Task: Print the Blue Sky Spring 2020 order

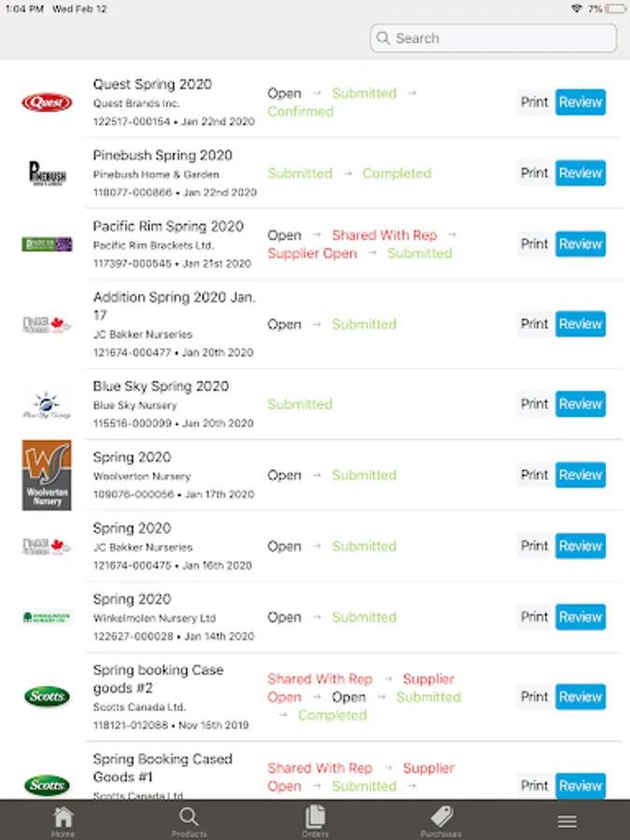Action: pyautogui.click(x=535, y=404)
